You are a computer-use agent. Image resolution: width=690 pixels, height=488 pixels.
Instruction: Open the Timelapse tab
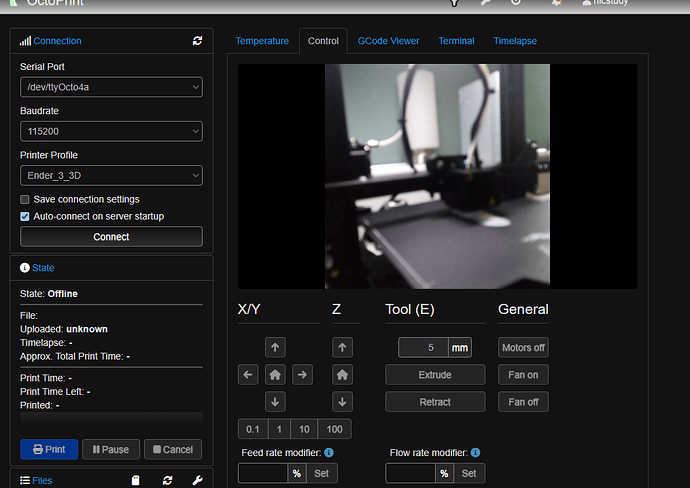coord(515,41)
